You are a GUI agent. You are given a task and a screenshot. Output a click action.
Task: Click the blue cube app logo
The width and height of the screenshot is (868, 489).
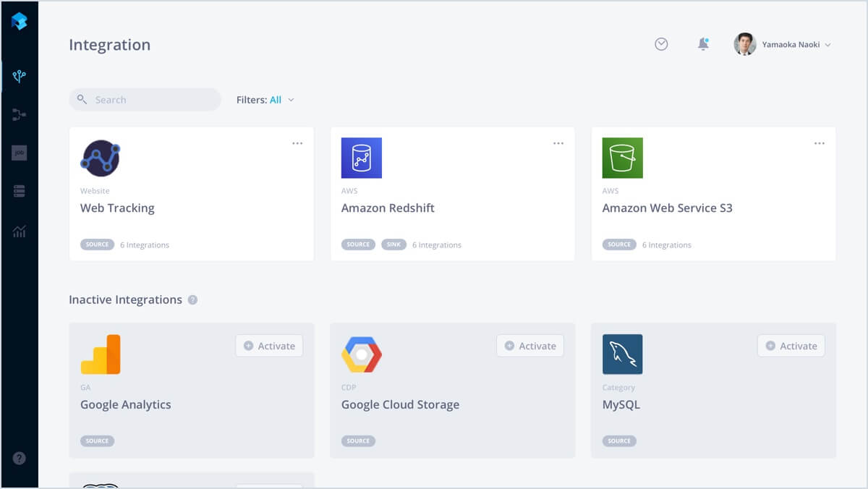click(x=20, y=22)
